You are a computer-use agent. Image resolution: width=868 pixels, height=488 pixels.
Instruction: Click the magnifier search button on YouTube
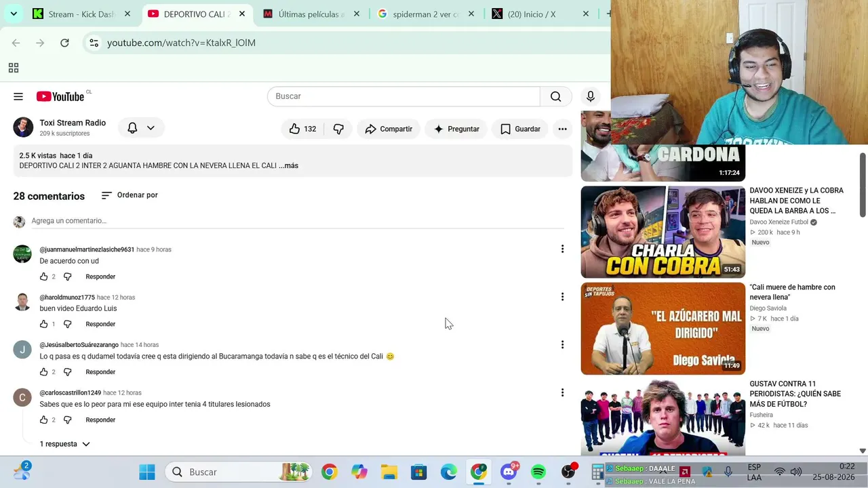pos(556,96)
